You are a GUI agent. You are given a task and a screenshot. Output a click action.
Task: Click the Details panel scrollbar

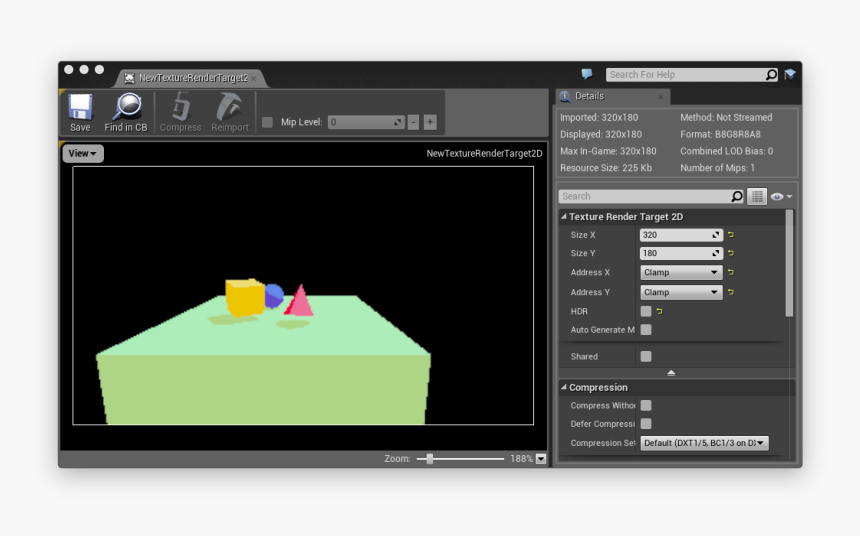789,263
